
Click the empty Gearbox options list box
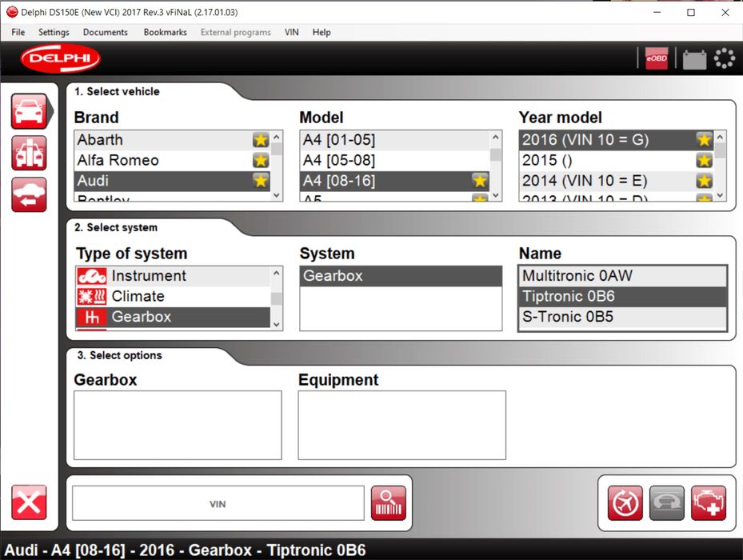(x=178, y=426)
